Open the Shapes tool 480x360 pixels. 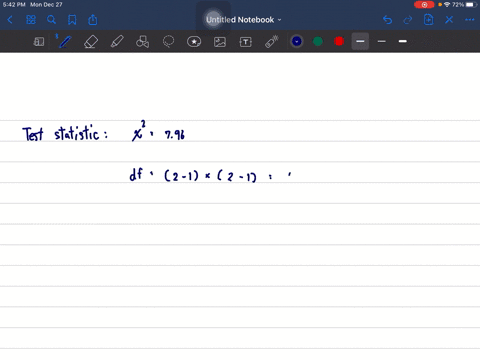(142, 42)
